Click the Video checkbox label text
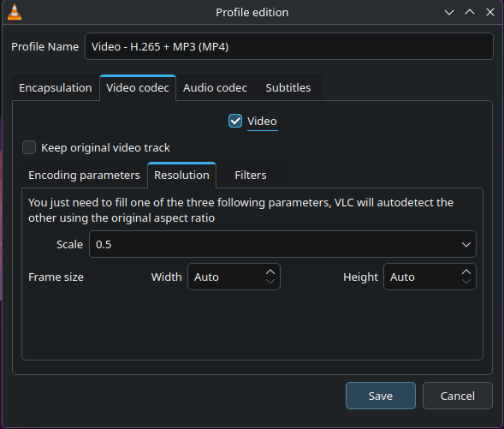 (262, 122)
